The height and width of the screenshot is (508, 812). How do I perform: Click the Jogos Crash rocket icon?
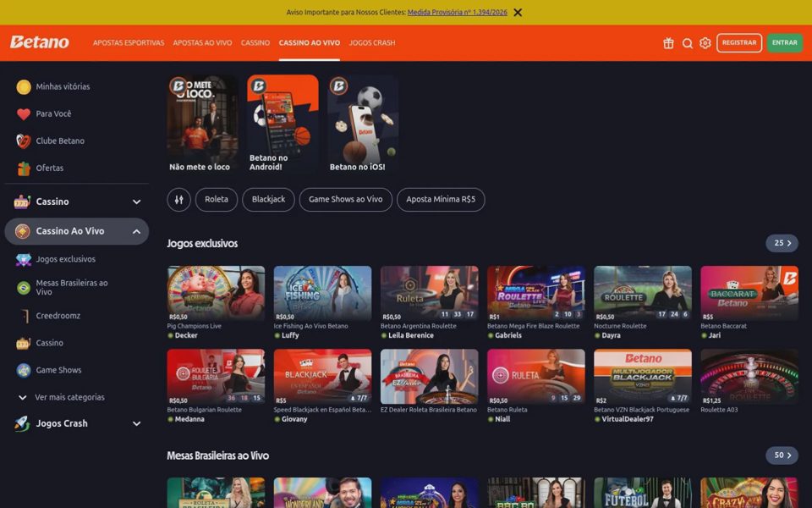[x=22, y=423]
